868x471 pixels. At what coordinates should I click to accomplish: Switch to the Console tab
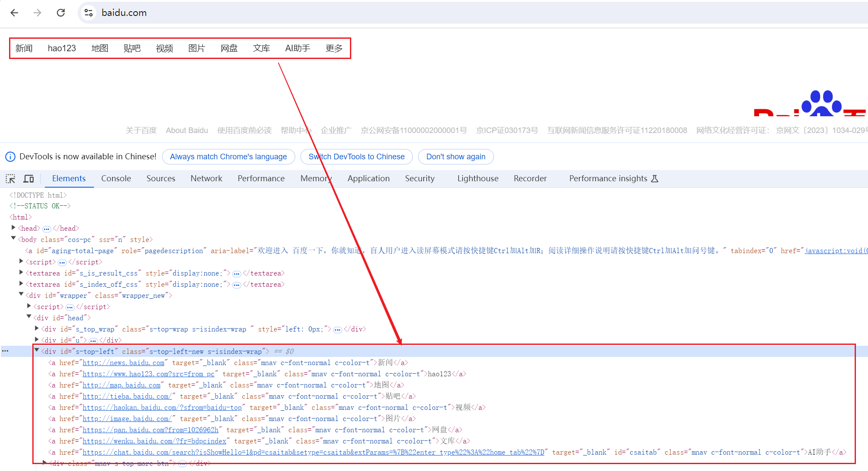116,179
